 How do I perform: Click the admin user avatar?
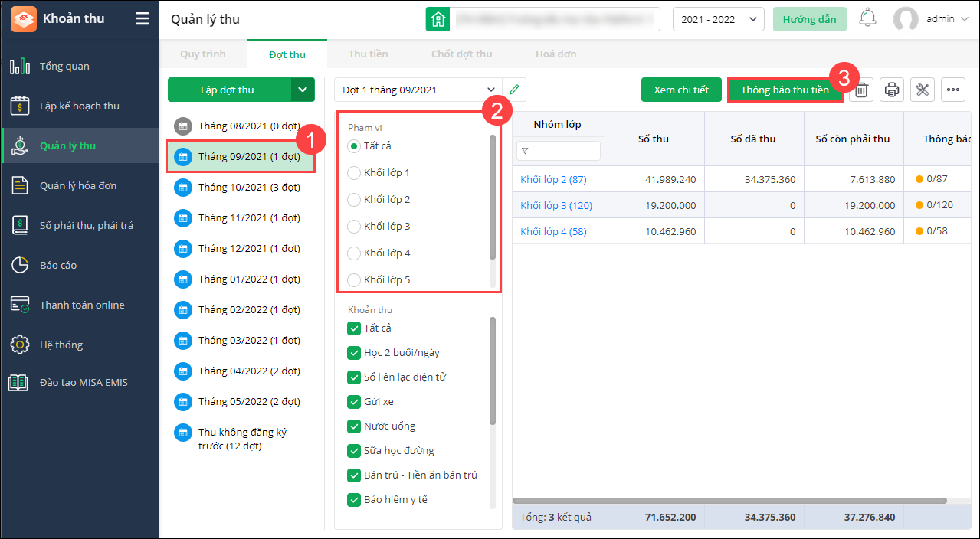pos(906,19)
